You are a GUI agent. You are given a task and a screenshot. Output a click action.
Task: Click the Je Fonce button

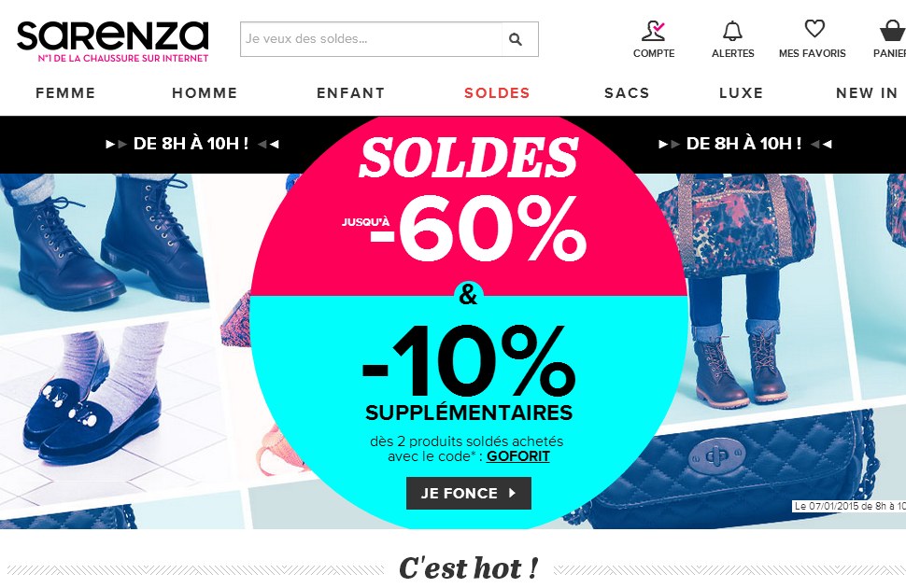pos(469,494)
